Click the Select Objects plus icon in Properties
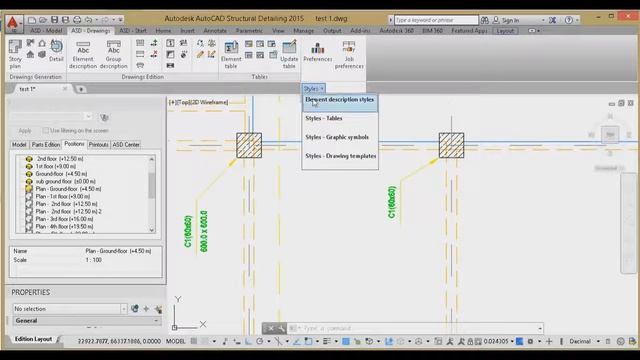This screenshot has width=640, height=360. click(x=146, y=309)
